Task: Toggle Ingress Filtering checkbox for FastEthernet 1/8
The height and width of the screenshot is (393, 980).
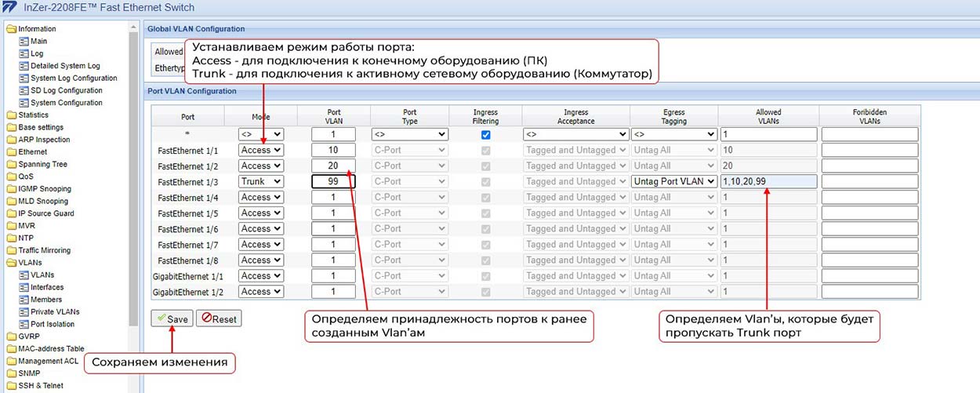Action: [485, 260]
